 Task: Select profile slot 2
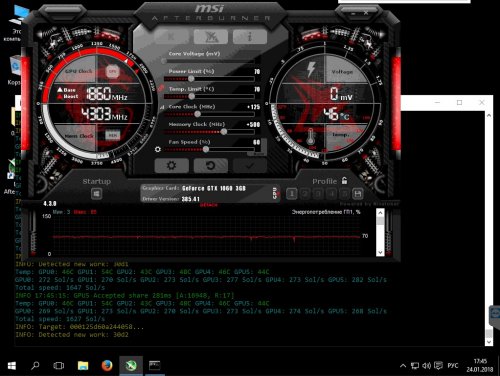pyautogui.click(x=305, y=194)
